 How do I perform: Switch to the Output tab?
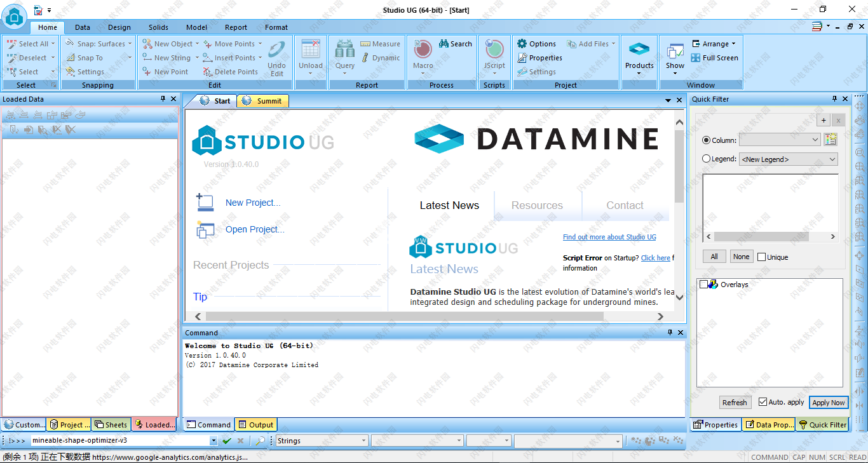click(255, 425)
